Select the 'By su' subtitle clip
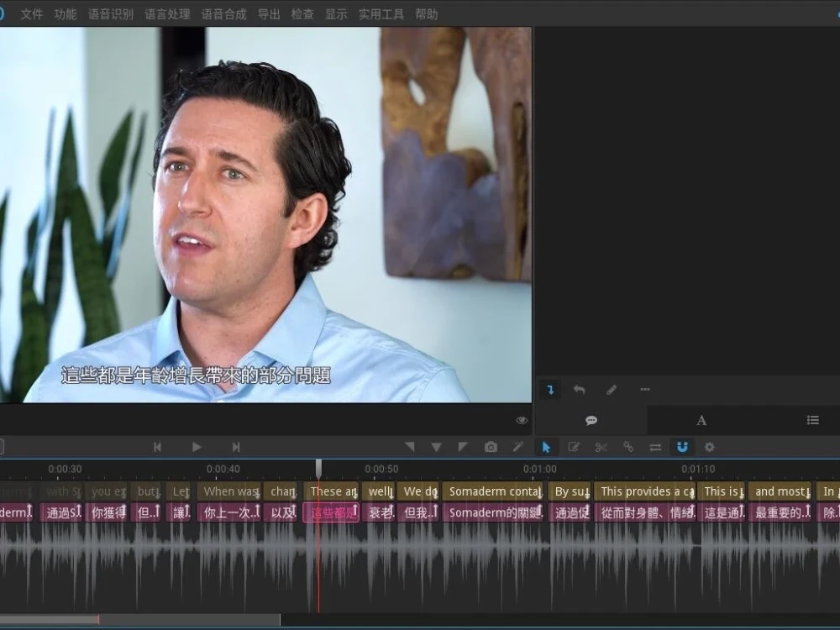This screenshot has height=630, width=840. pyautogui.click(x=570, y=491)
